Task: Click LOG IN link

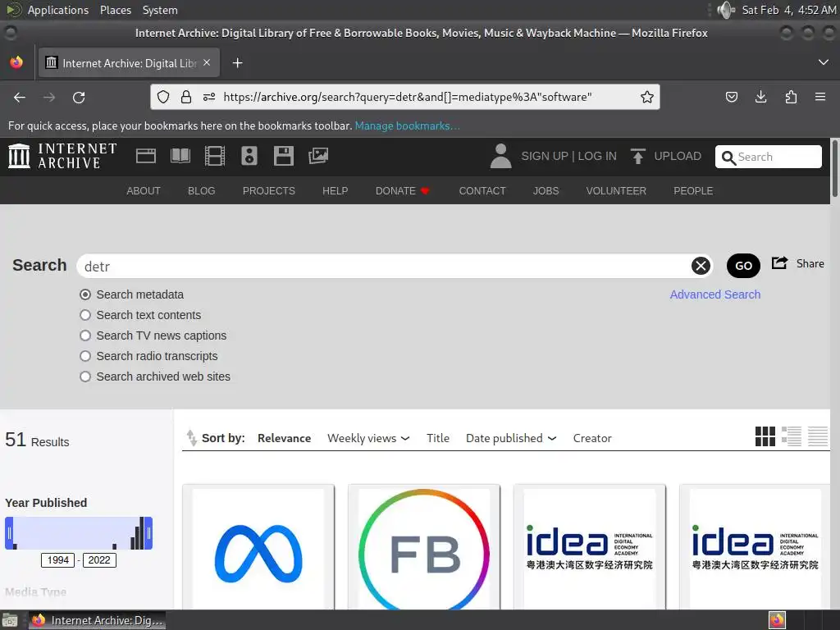Action: 597,156
